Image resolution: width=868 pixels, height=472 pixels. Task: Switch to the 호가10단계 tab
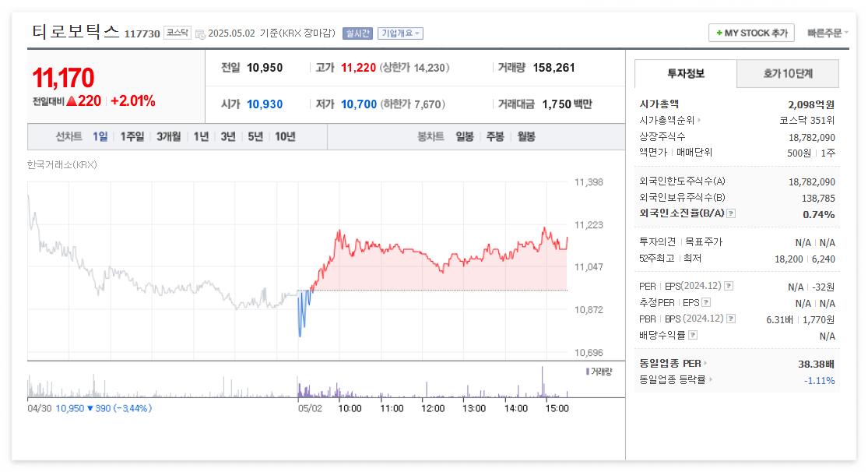pyautogui.click(x=787, y=73)
